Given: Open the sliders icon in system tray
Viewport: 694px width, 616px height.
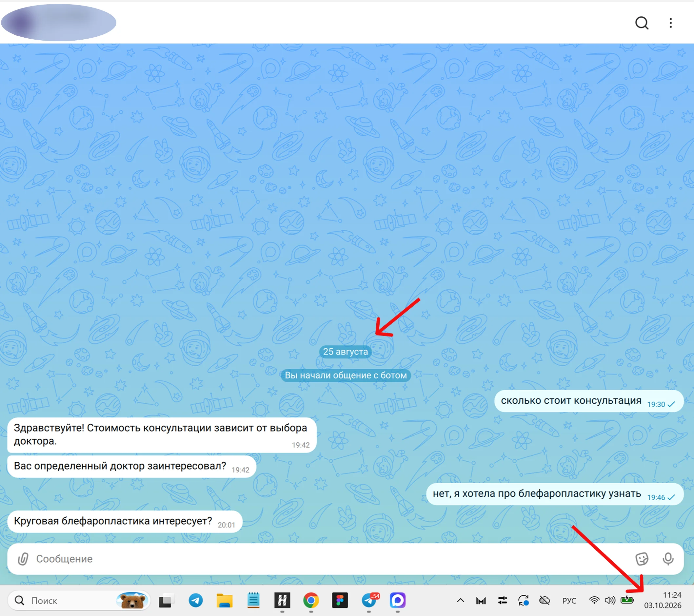Looking at the screenshot, I should [503, 600].
